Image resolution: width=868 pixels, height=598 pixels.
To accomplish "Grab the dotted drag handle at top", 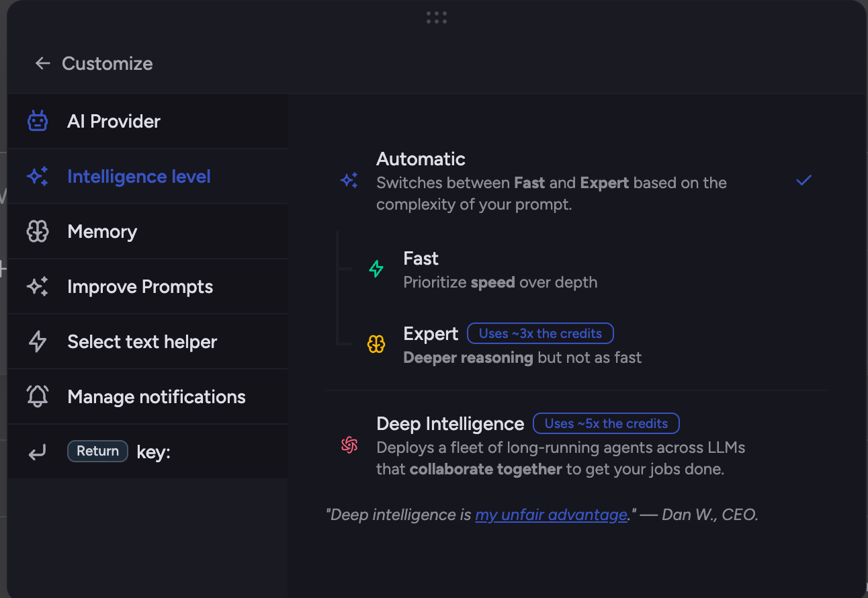I will click(x=437, y=17).
